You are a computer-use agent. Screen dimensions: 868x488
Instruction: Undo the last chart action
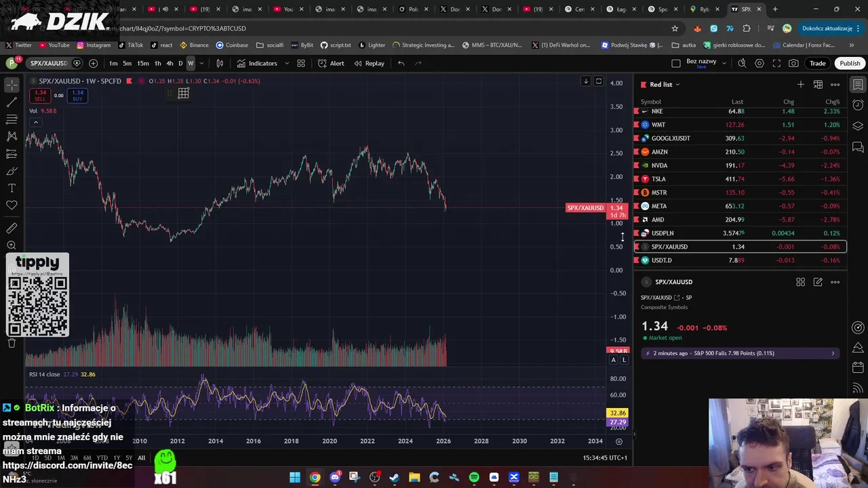tap(401, 63)
